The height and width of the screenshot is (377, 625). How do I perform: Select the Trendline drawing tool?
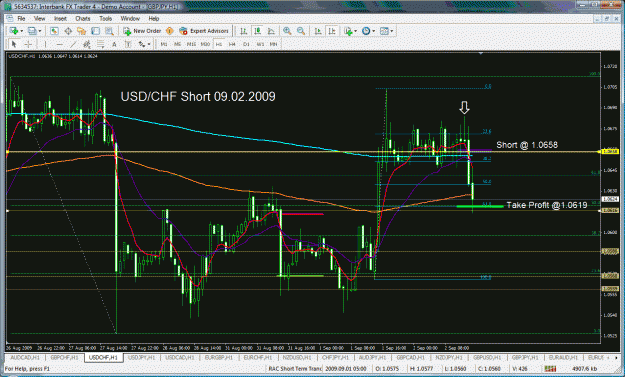[73, 44]
